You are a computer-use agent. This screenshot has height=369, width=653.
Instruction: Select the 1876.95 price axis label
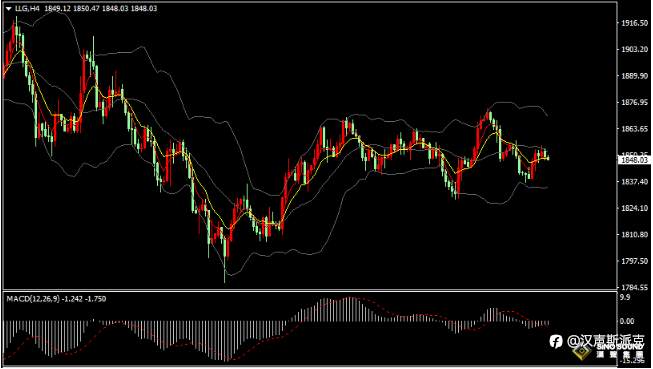click(634, 102)
